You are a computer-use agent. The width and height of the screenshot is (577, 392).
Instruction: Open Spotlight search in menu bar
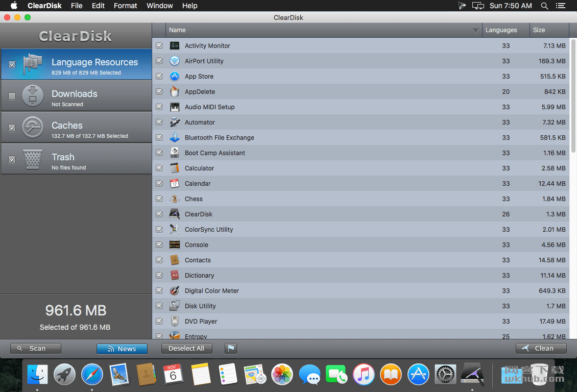(x=544, y=6)
